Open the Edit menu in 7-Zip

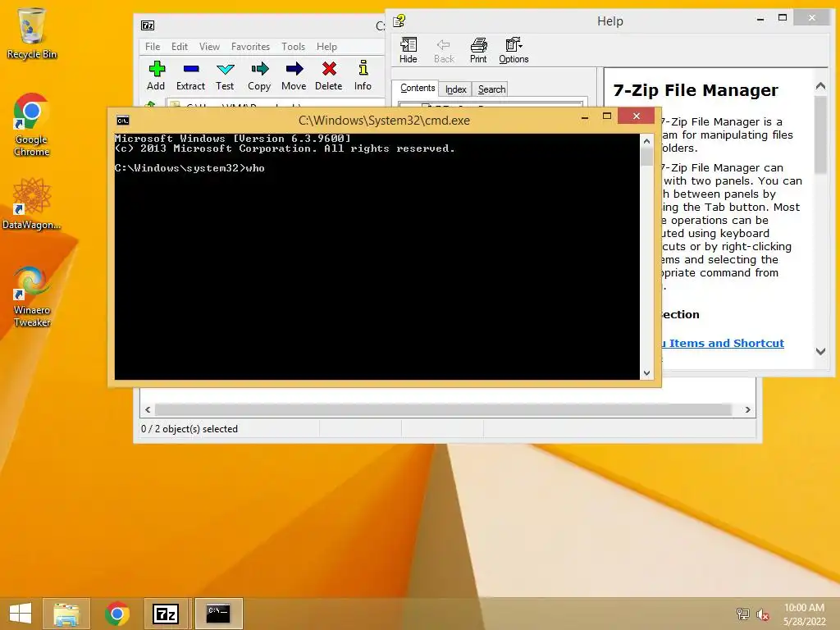coord(180,47)
